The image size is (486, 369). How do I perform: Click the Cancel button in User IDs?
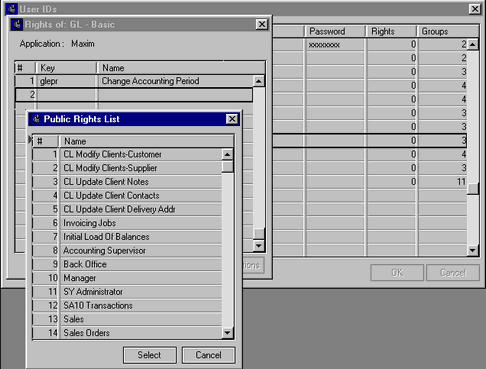[453, 273]
